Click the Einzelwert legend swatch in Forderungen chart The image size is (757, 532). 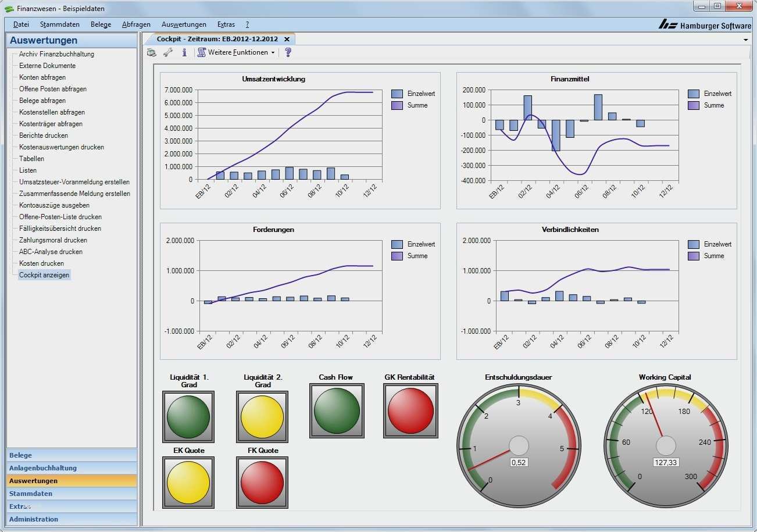tap(397, 244)
